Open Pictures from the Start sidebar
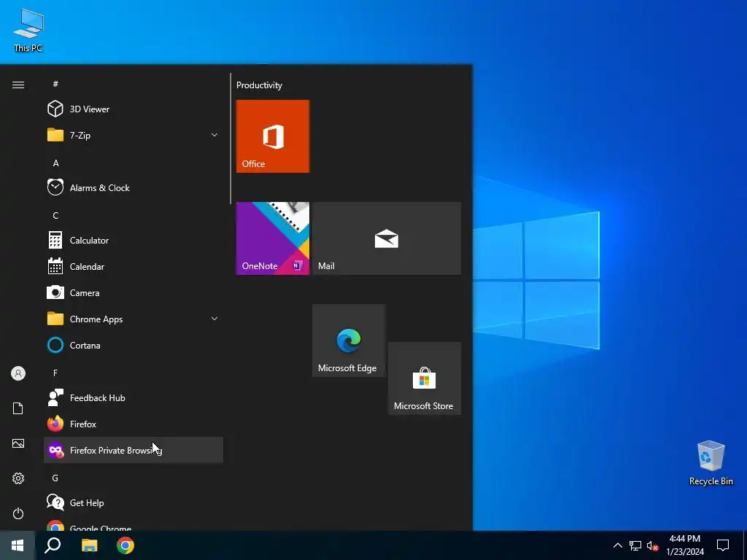This screenshot has height=560, width=747. (18, 443)
